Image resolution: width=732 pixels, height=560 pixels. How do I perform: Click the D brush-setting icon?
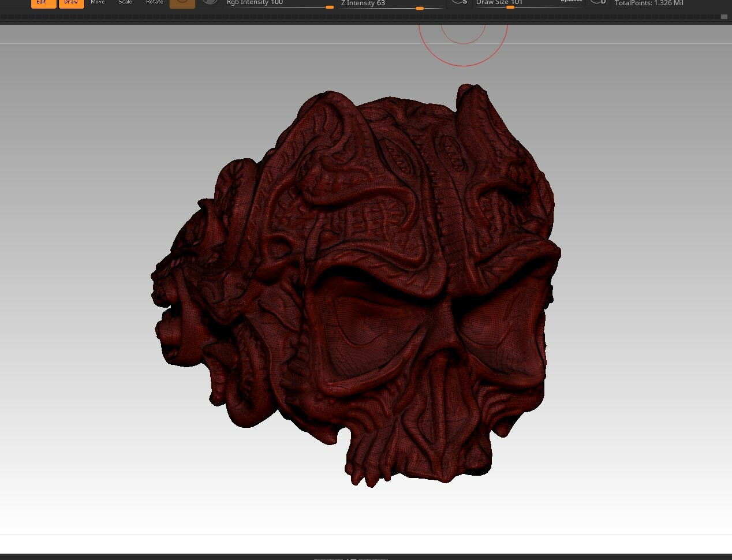(598, 3)
